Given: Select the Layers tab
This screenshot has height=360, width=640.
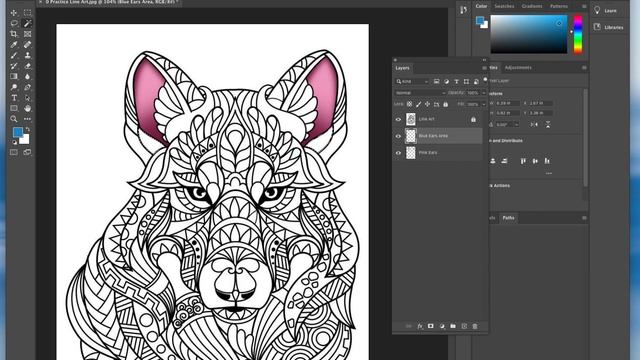Looking at the screenshot, I should coord(402,68).
